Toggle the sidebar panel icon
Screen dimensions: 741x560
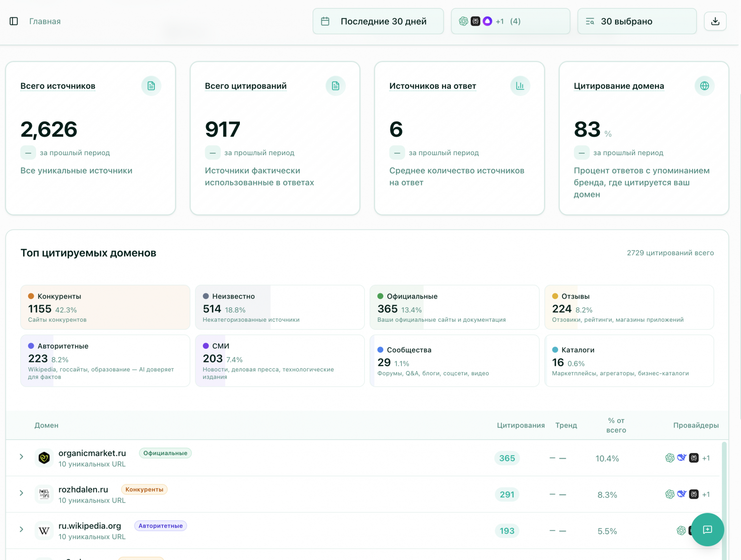[x=14, y=21]
